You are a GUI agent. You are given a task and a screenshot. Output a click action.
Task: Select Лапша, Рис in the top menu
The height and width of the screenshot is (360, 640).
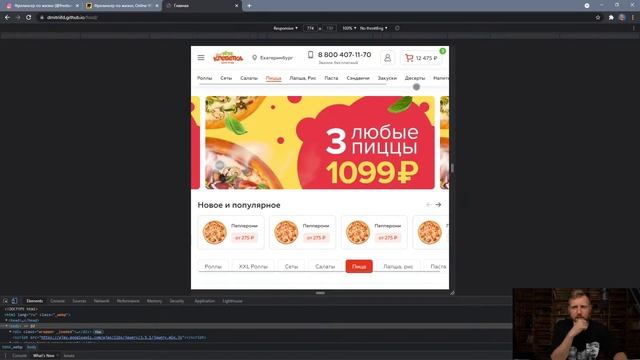tap(303, 78)
